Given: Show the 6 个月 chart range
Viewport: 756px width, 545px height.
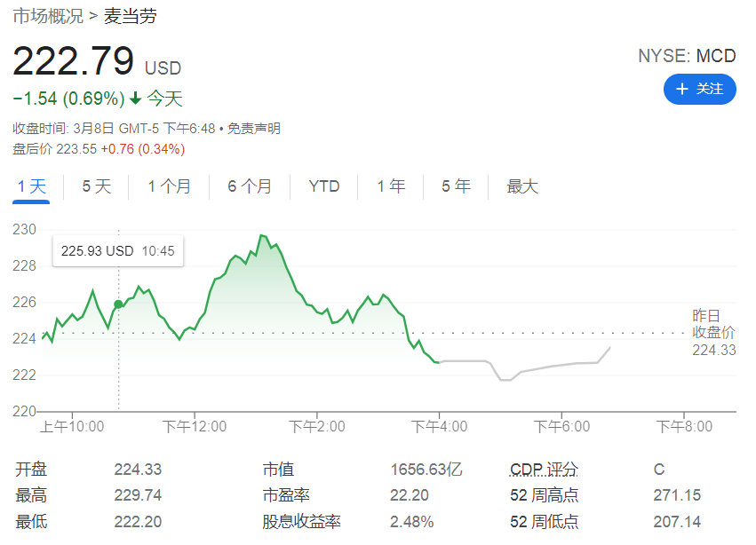Looking at the screenshot, I should (250, 186).
